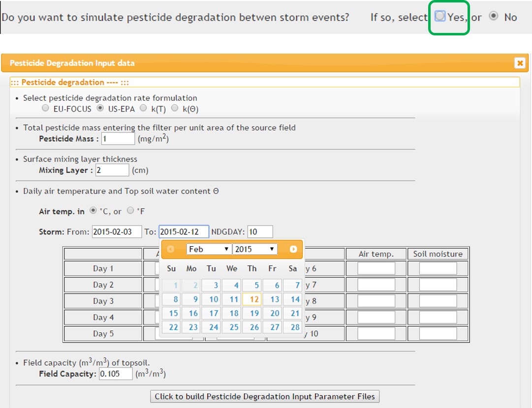Viewport: 532px width, 408px height.
Task: Choose k(Θ) degradation rate formulation
Action: pos(174,108)
